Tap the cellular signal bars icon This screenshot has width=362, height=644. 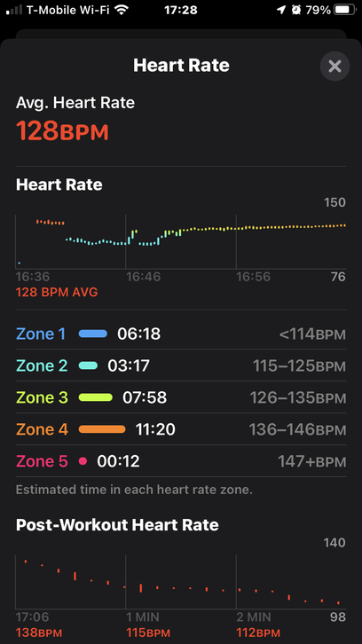tap(14, 10)
